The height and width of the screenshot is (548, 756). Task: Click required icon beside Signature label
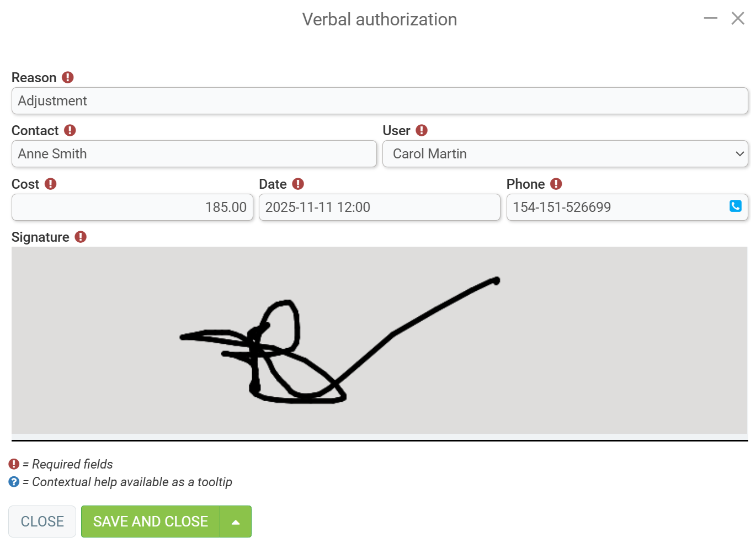tap(81, 237)
